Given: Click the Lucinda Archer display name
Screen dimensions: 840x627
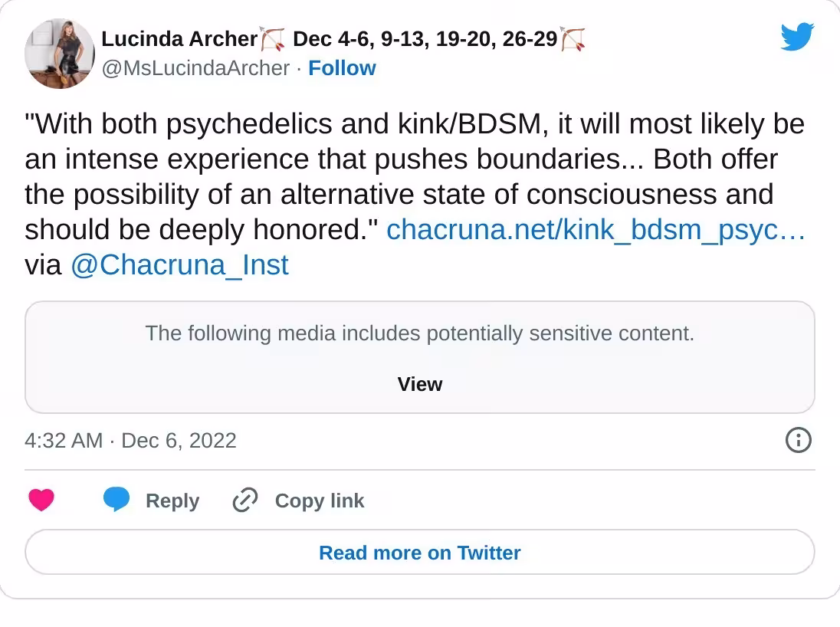Looking at the screenshot, I should (179, 38).
